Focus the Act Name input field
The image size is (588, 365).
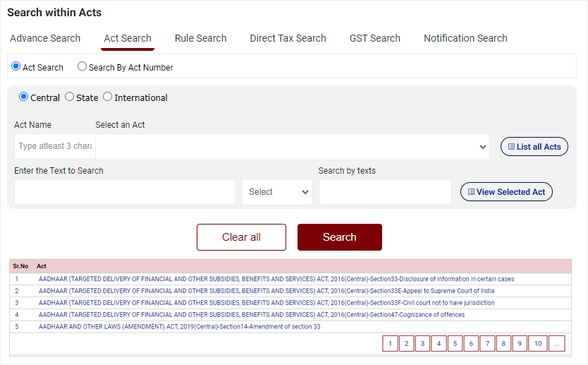(55, 147)
